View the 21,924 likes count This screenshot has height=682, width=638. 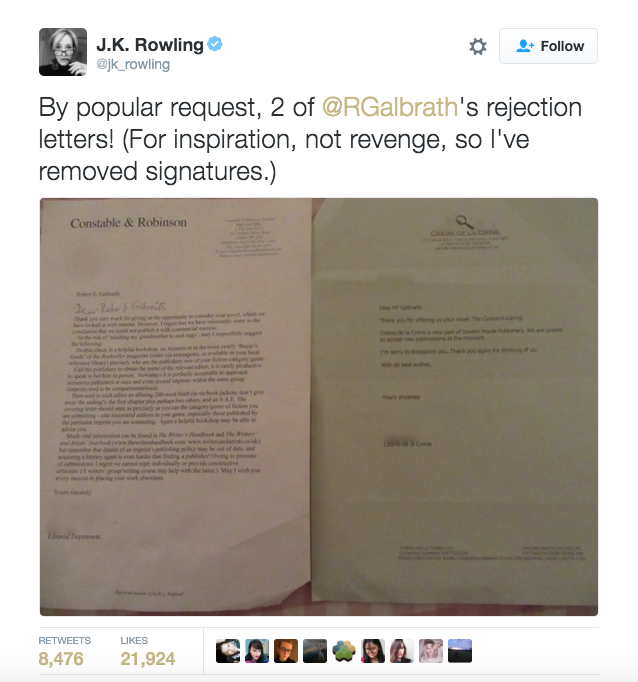pyautogui.click(x=148, y=659)
